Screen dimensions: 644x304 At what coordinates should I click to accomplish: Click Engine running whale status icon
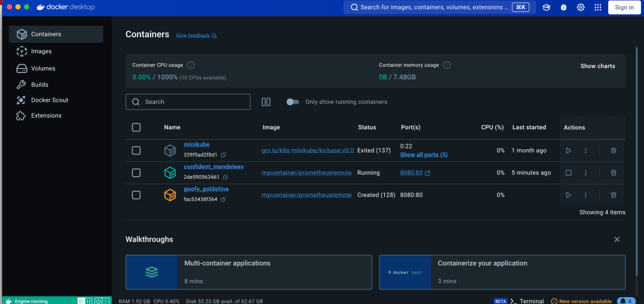9,301
